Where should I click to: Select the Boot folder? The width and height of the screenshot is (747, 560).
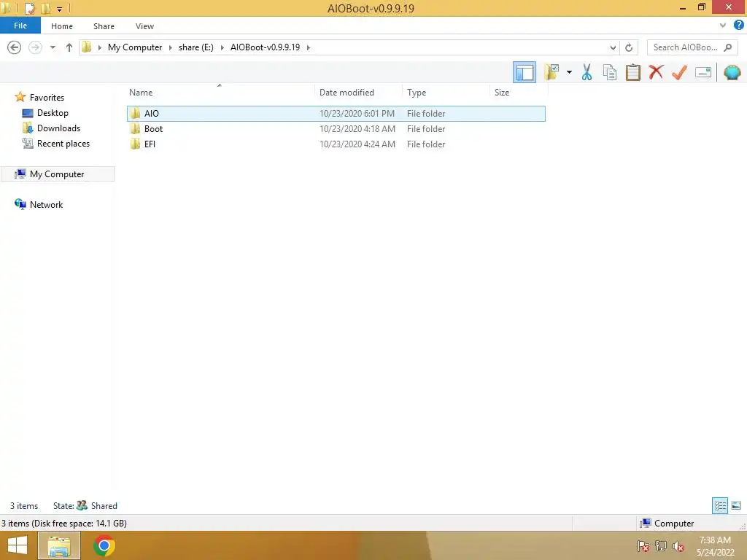(x=336, y=128)
